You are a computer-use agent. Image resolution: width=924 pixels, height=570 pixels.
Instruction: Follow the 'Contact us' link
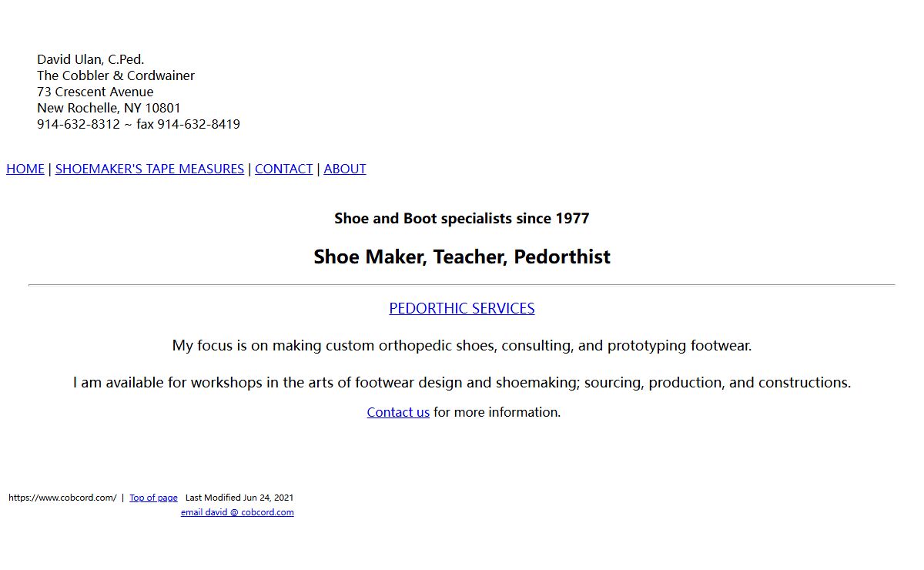(x=398, y=412)
